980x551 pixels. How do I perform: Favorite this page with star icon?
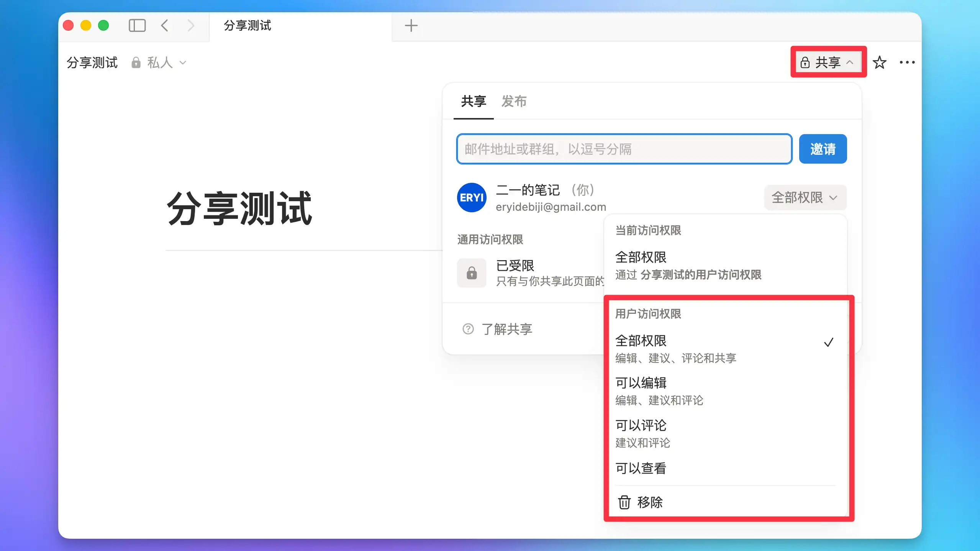point(879,62)
